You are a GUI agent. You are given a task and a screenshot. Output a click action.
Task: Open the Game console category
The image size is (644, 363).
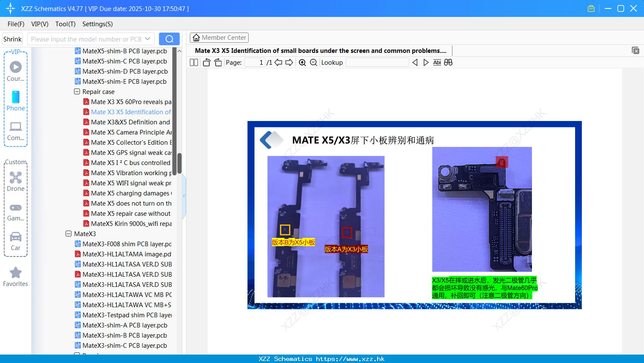click(16, 212)
